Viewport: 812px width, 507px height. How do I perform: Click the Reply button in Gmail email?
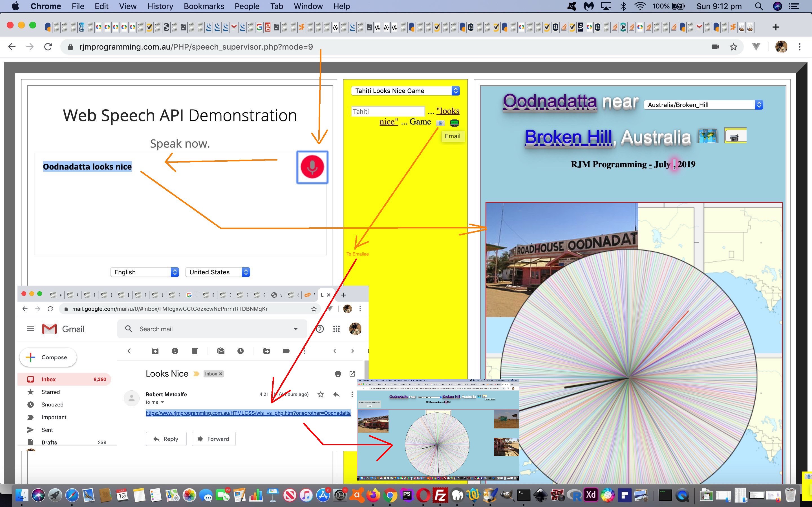(166, 439)
